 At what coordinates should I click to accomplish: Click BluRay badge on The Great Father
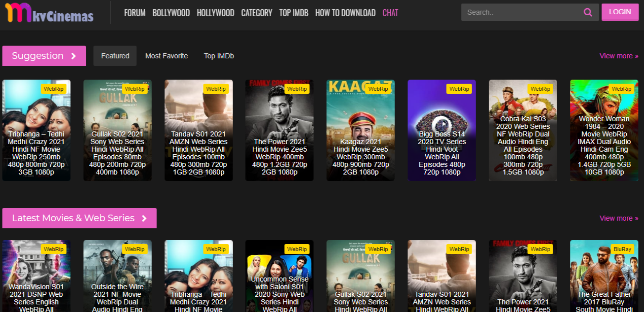click(622, 249)
